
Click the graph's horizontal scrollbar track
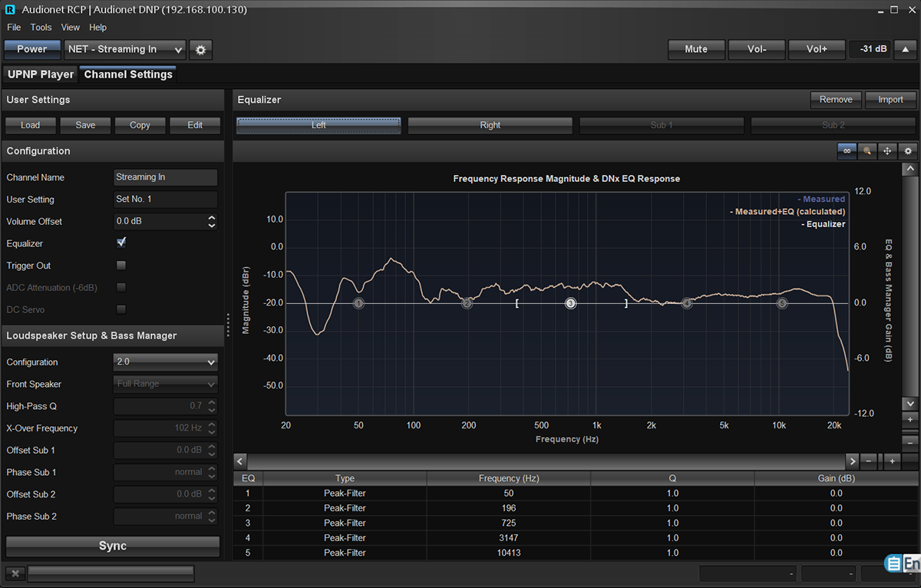point(546,461)
